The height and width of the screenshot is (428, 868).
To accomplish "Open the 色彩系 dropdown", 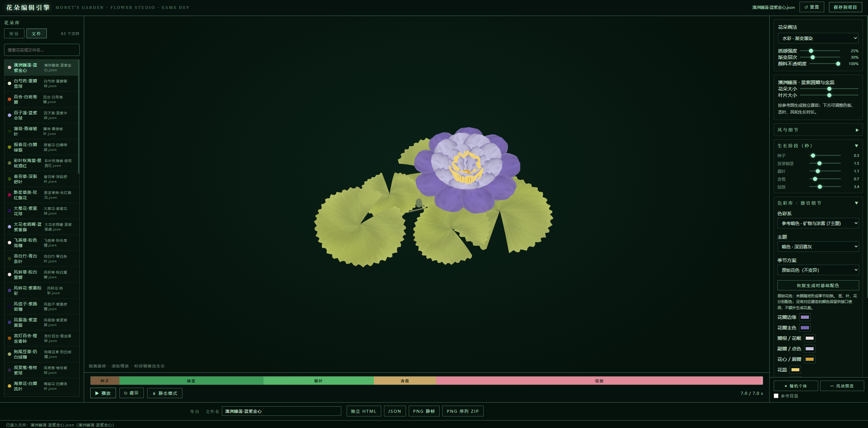I will click(x=818, y=223).
